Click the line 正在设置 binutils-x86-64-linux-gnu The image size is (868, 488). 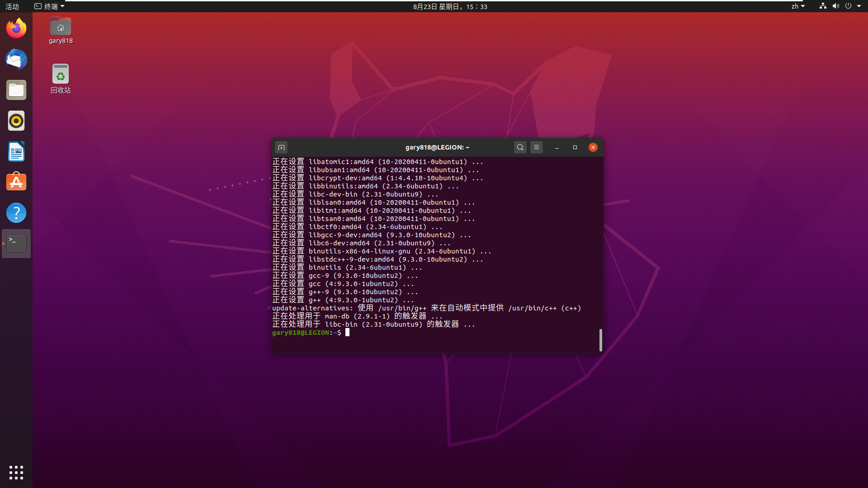coord(382,251)
